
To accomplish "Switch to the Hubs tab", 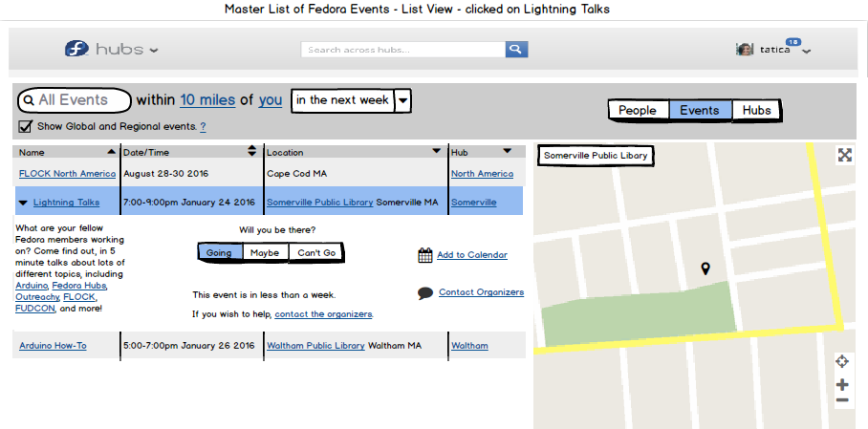I will (x=757, y=110).
